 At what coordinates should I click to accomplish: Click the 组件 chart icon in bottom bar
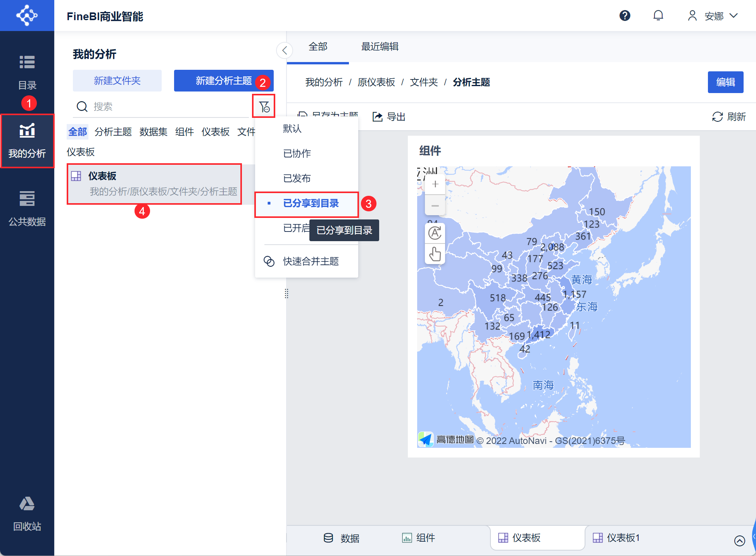click(x=407, y=538)
